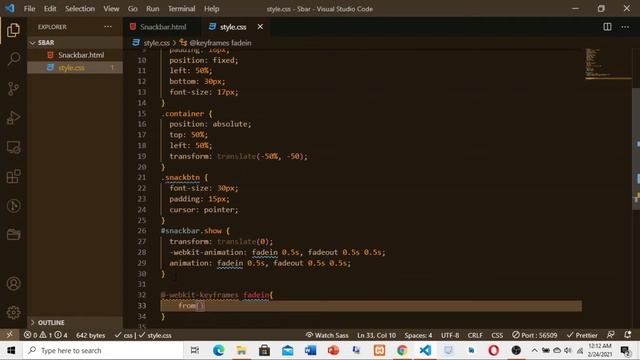Viewport: 640px width, 360px height.
Task: Click the Visual Studio Code taskbar icon
Action: (x=425, y=350)
